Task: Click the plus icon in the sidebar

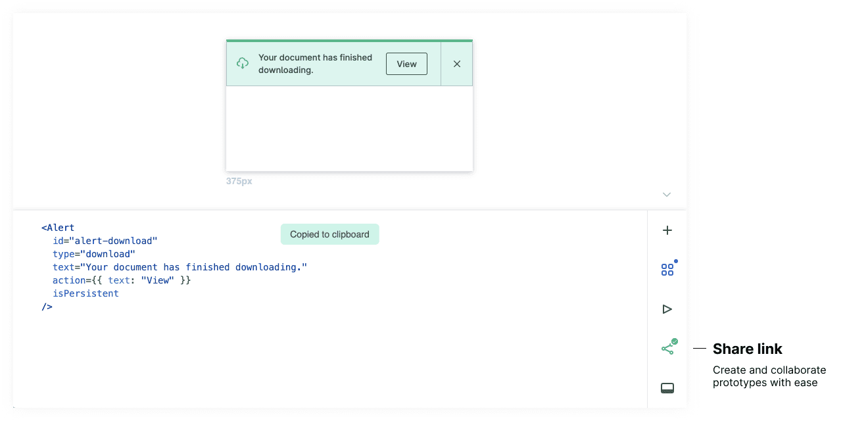Action: coord(667,230)
